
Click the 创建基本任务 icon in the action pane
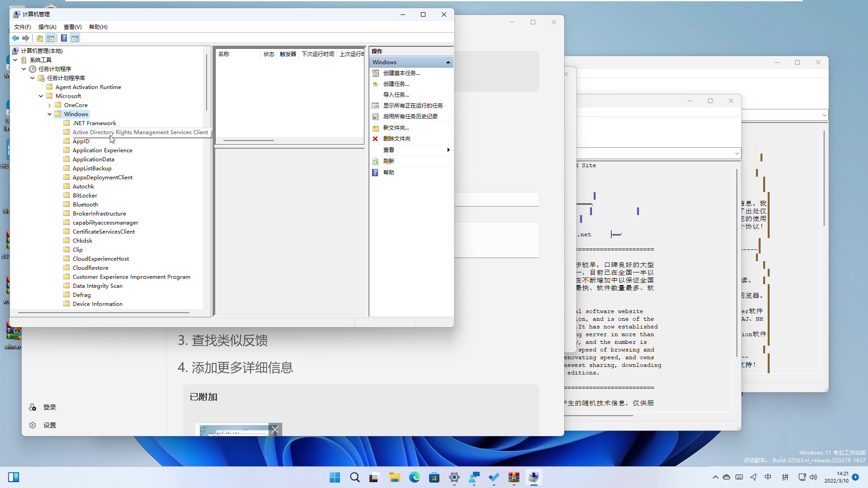coord(376,73)
